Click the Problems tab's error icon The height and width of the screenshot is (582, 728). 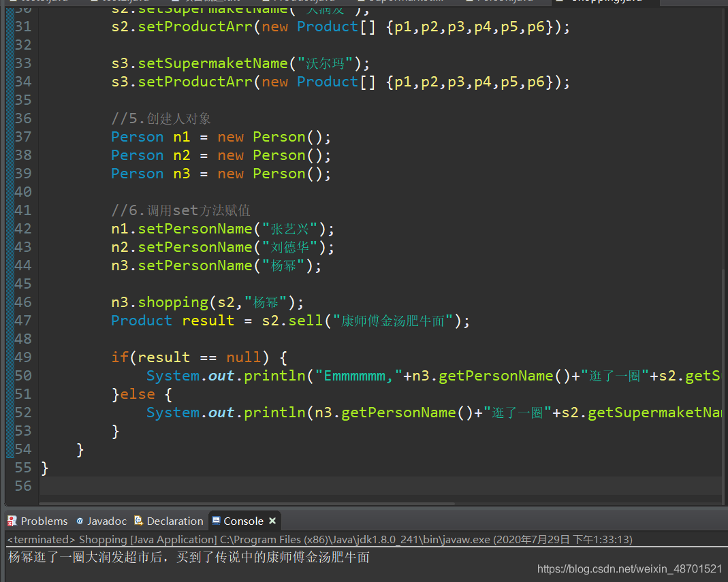(x=12, y=521)
